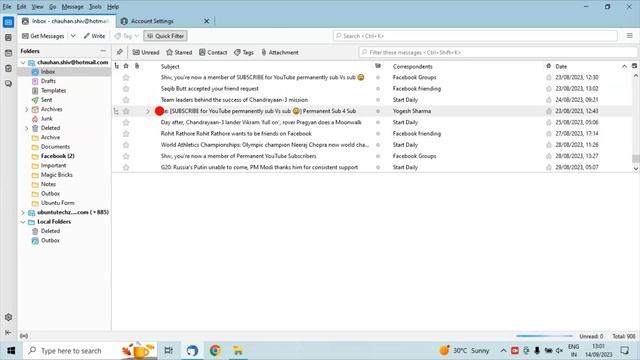Click the message list scrollbar thumb
640x360 pixels.
tap(636, 158)
